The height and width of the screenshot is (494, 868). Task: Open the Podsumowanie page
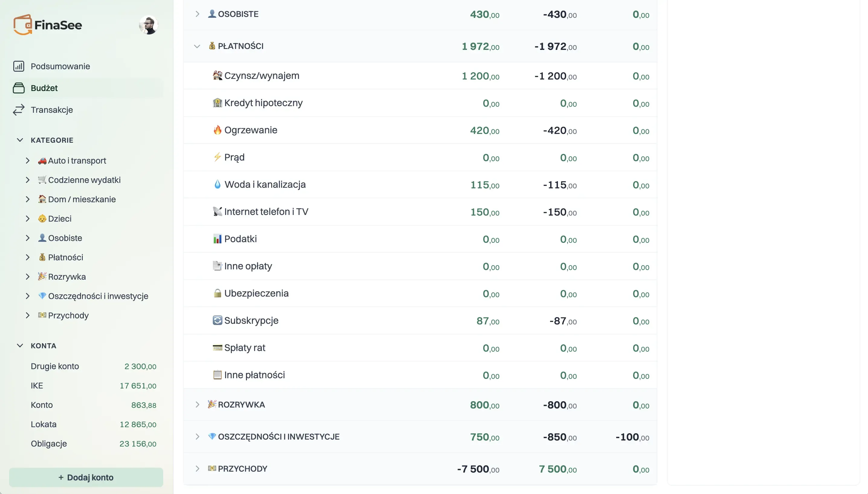click(60, 66)
